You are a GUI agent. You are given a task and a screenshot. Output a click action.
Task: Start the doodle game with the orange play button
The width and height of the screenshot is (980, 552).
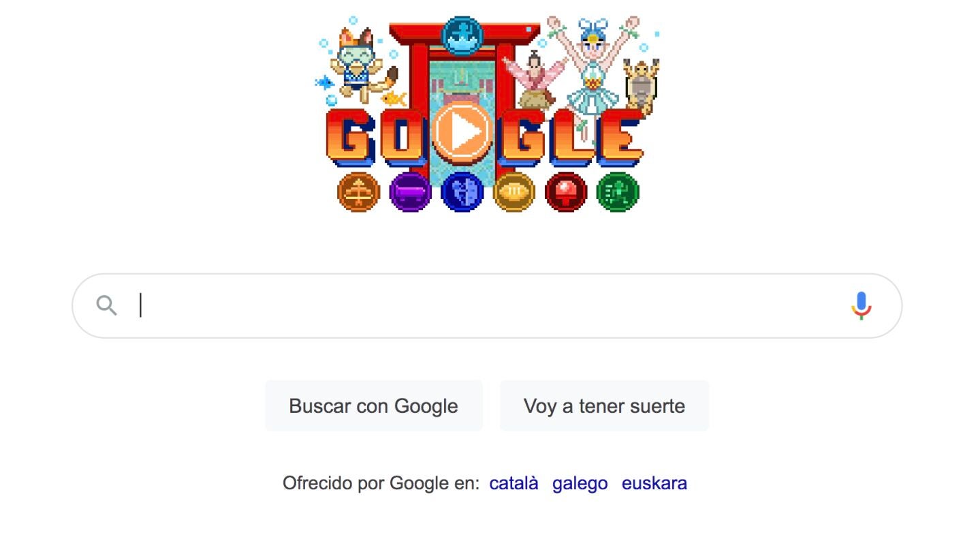click(462, 132)
